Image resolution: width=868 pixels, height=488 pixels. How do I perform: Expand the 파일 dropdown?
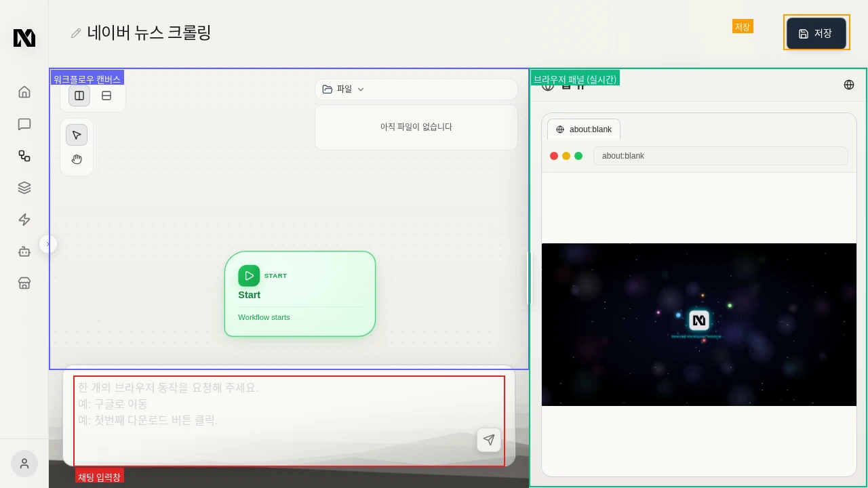click(344, 89)
